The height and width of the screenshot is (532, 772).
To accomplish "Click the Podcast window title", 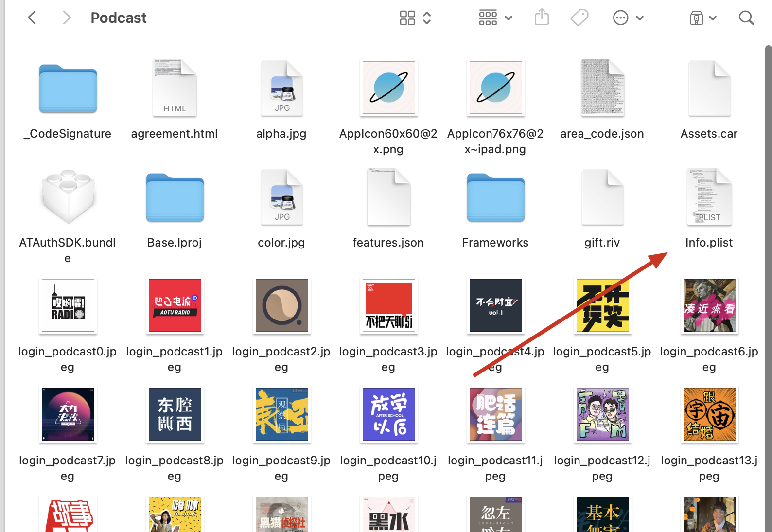I will pos(119,18).
